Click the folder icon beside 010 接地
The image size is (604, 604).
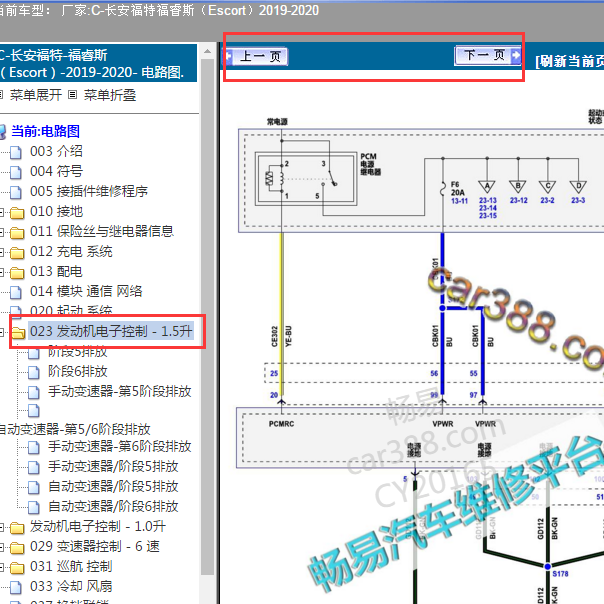pyautogui.click(x=17, y=213)
